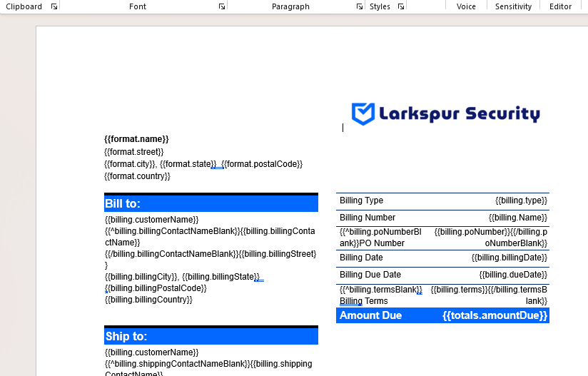Click the 'Billing Type' label cell
Viewport: 588px width, 376px height.
(x=362, y=200)
